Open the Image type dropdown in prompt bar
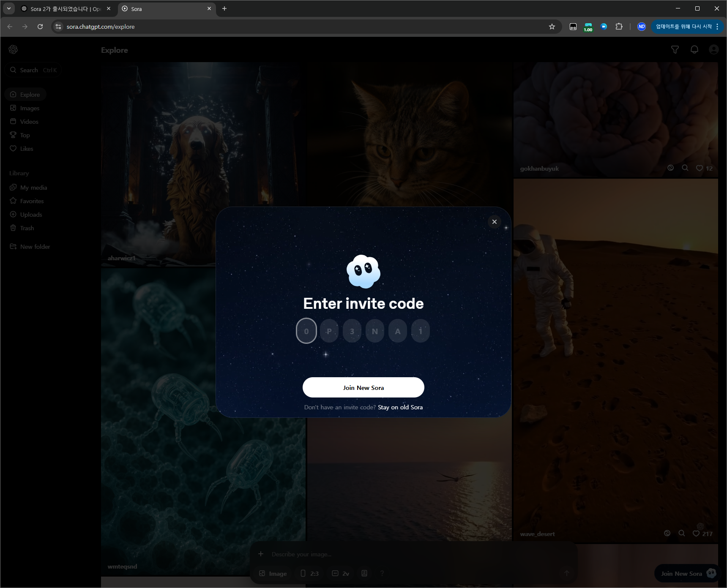Screen dimensions: 727x588 point(273,573)
